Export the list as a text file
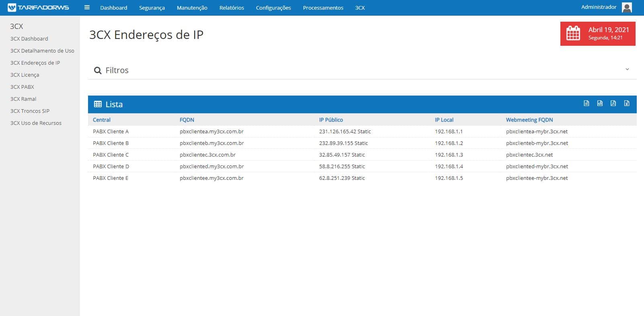Image resolution: width=644 pixels, height=316 pixels. pyautogui.click(x=587, y=104)
